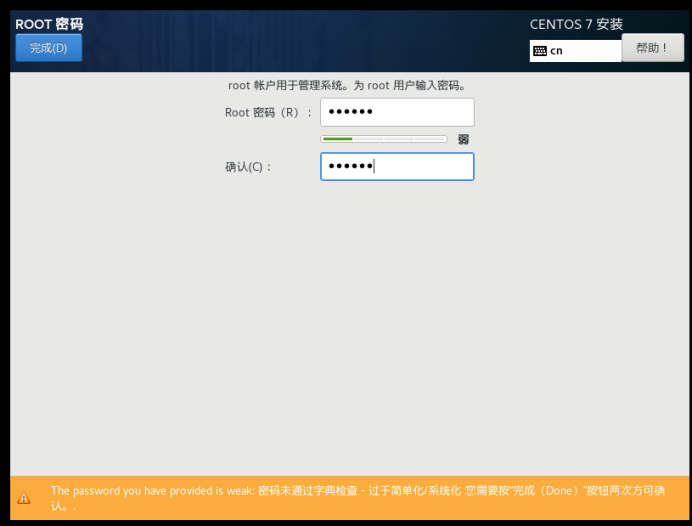Image resolution: width=692 pixels, height=526 pixels.
Task: Click the 完成(D) done button
Action: pyautogui.click(x=48, y=48)
